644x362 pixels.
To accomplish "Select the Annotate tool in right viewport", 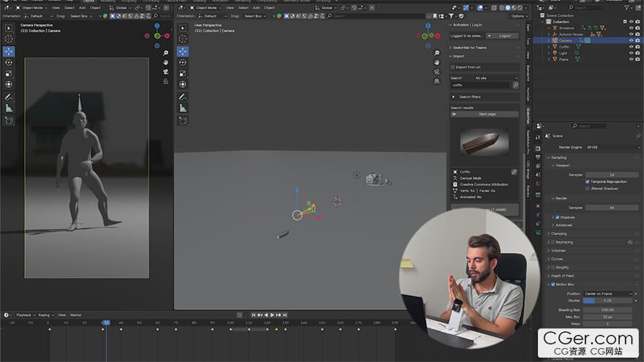I will click(182, 97).
